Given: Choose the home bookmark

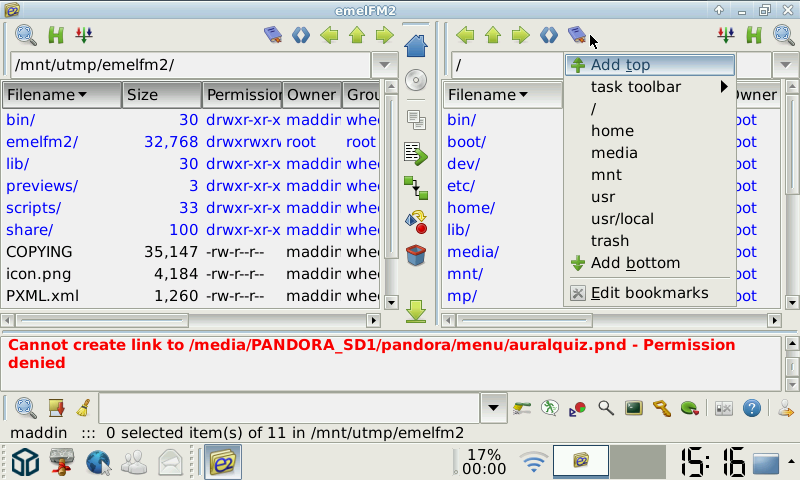Looking at the screenshot, I should pos(650,131).
